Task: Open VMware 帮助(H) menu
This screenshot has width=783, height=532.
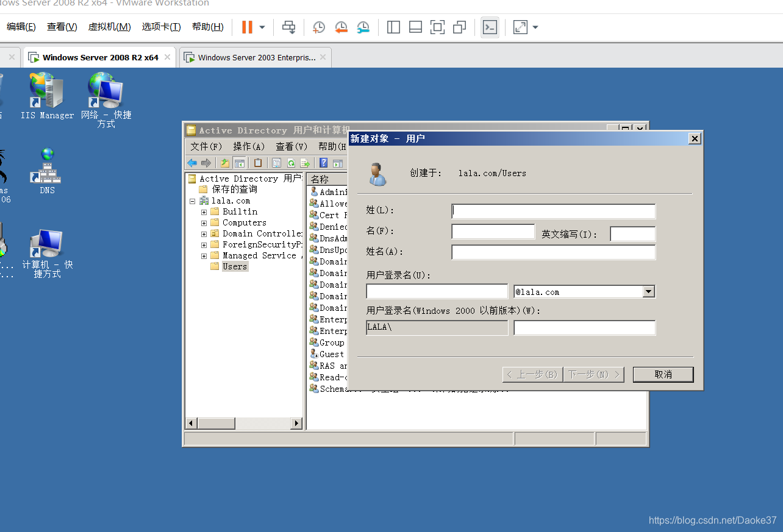Action: click(208, 27)
